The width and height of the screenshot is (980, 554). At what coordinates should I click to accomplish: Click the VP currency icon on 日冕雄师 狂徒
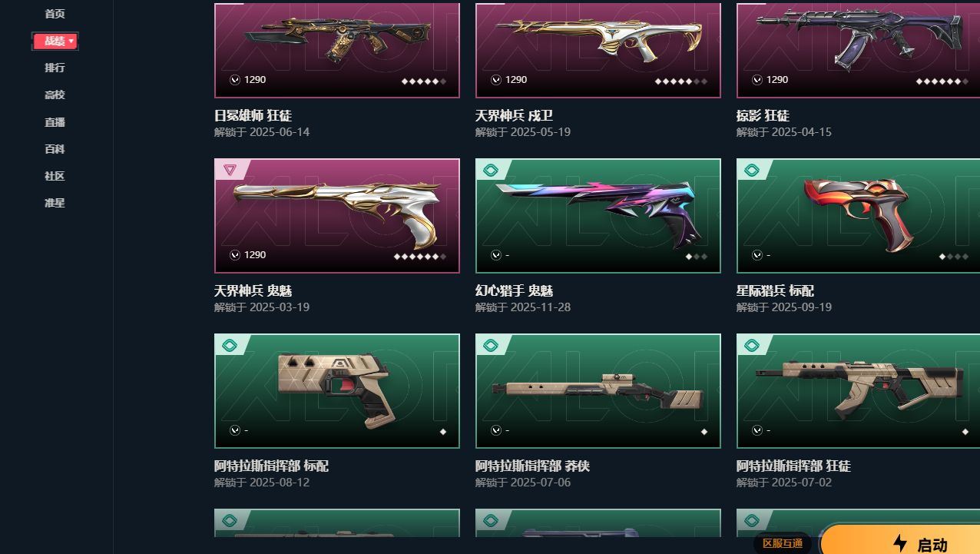235,80
